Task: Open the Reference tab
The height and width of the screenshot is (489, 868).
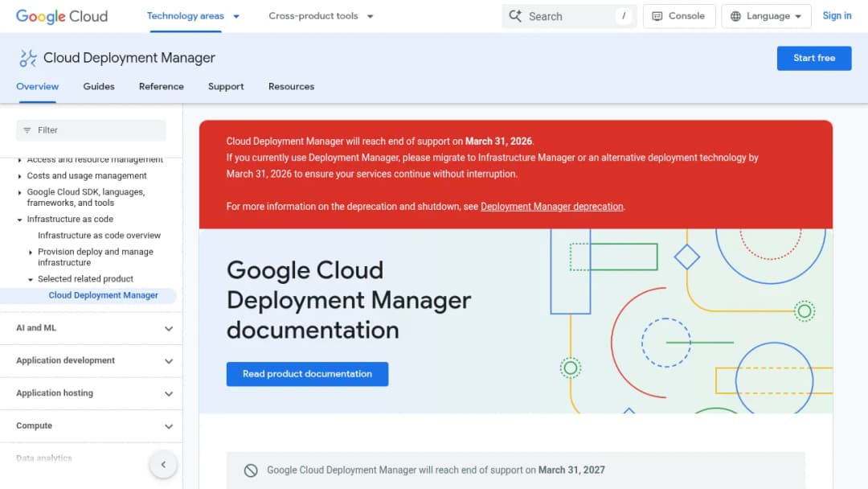Action: (x=161, y=86)
